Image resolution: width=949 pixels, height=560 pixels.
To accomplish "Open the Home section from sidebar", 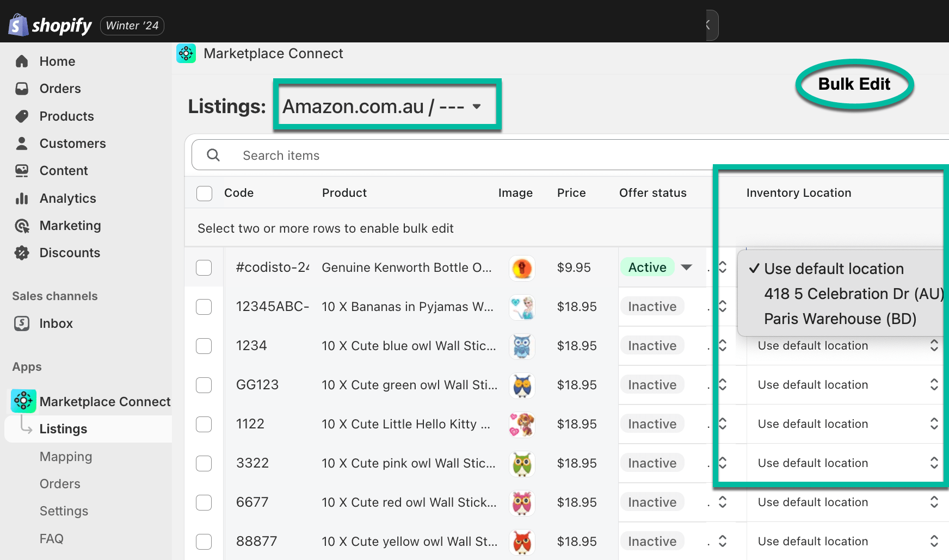I will [x=57, y=61].
